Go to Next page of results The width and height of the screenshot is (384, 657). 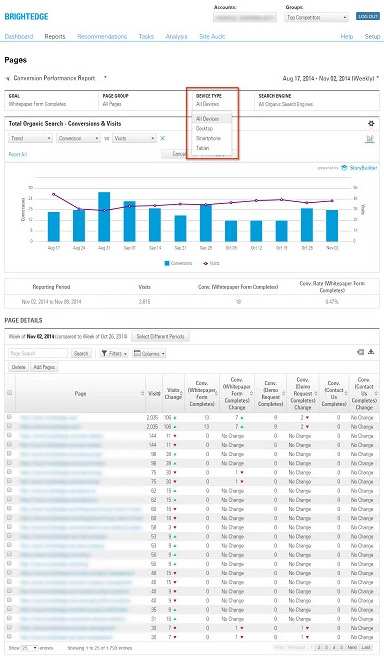click(x=353, y=647)
